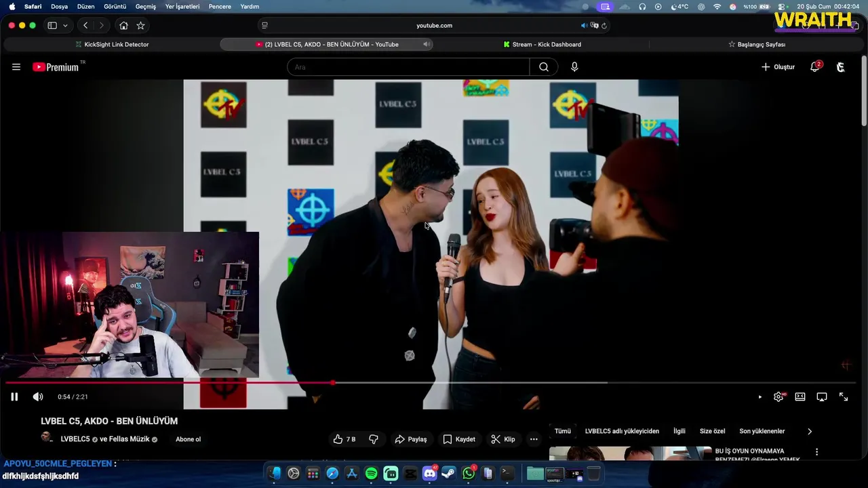Switch to KickSight Link Detector tab

pyautogui.click(x=111, y=44)
